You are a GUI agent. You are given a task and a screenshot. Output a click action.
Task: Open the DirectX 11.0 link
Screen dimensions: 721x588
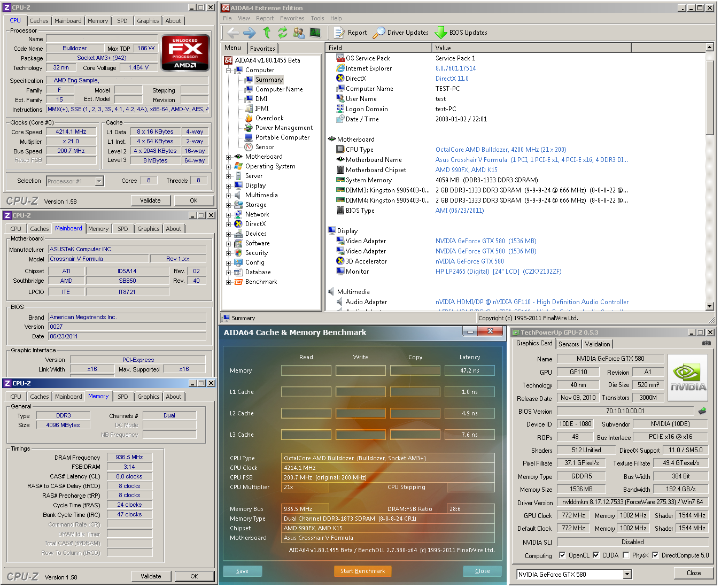[x=452, y=79]
